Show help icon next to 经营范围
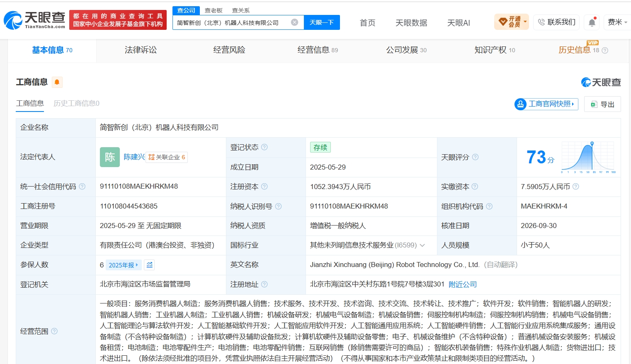 coord(54,331)
